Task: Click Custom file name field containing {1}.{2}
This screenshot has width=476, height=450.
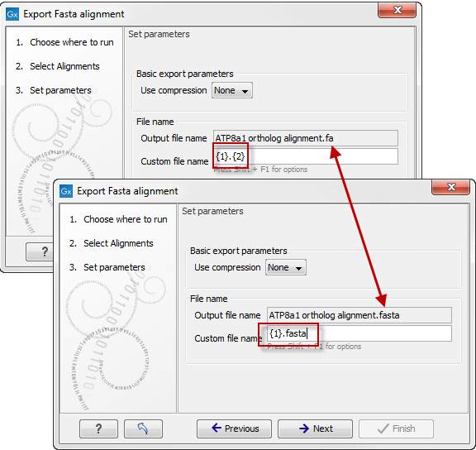Action: (x=306, y=156)
